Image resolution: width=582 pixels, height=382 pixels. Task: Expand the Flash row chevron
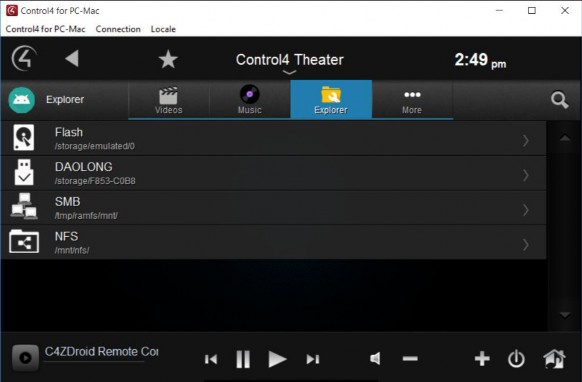click(526, 140)
